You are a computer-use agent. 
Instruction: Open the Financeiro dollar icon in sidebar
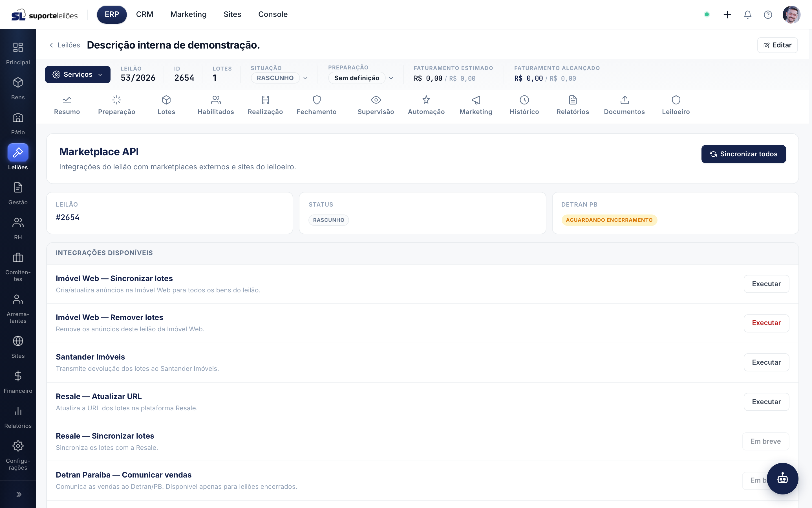click(x=18, y=376)
